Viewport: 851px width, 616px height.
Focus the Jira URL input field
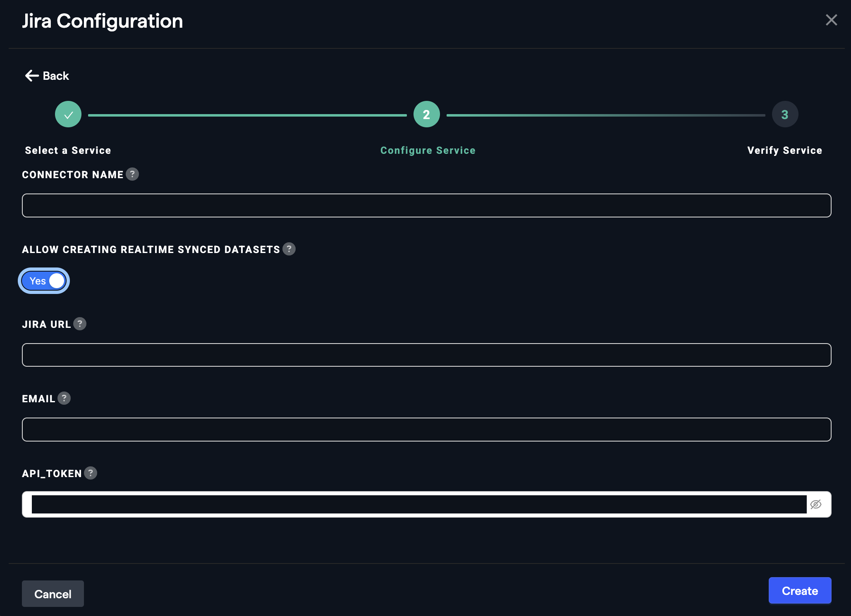(x=426, y=355)
